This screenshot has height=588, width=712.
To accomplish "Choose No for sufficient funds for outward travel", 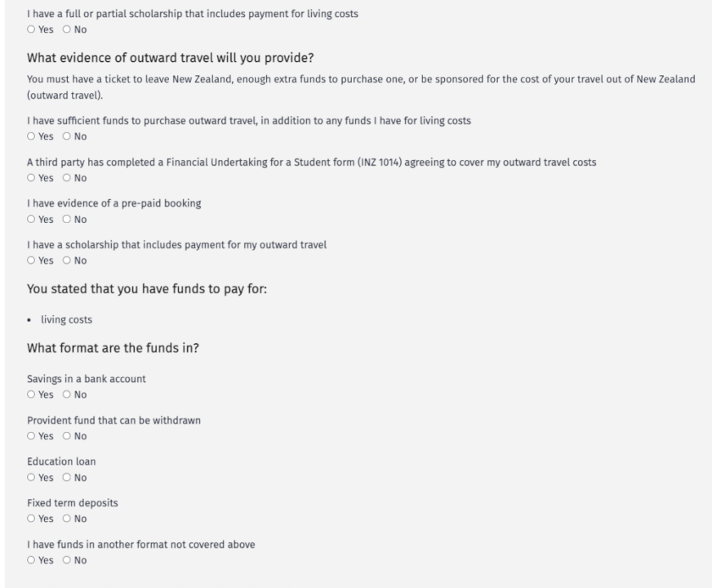I will pos(67,136).
